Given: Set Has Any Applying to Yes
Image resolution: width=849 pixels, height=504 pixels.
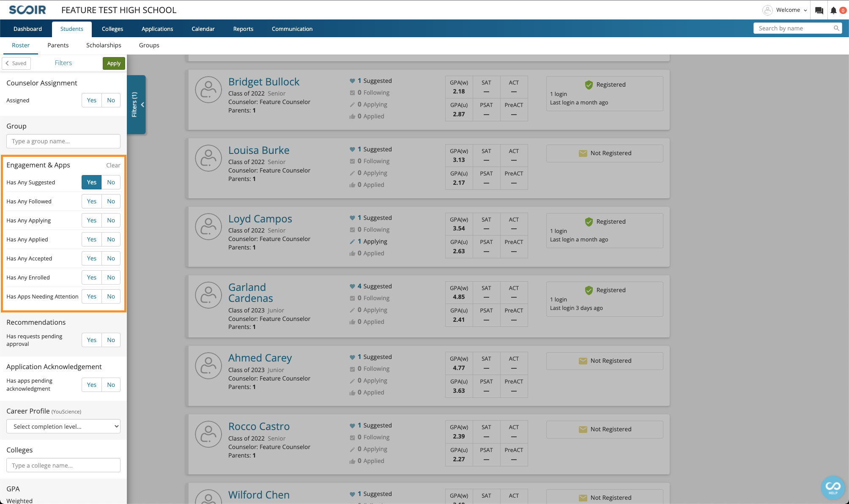Looking at the screenshot, I should (x=92, y=220).
